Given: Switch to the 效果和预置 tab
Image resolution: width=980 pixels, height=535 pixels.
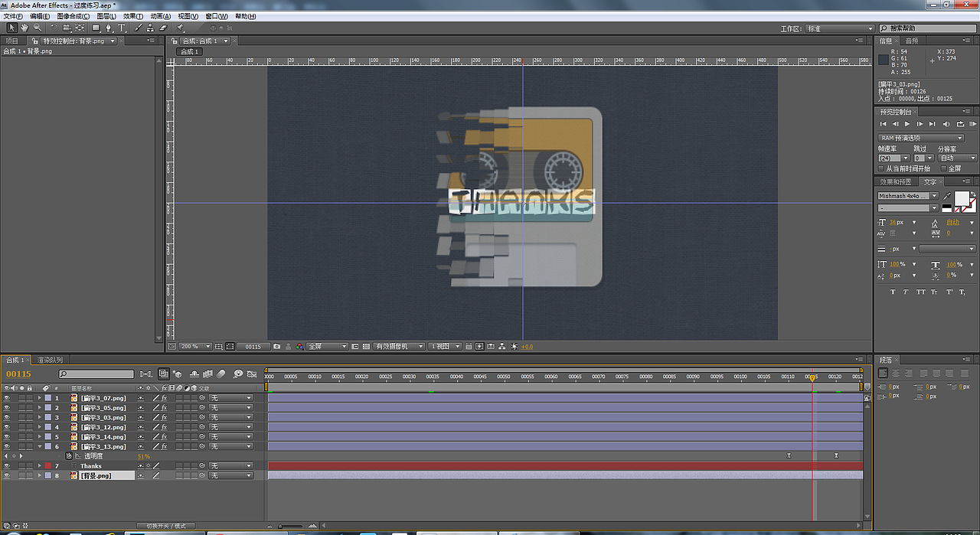Looking at the screenshot, I should click(895, 181).
